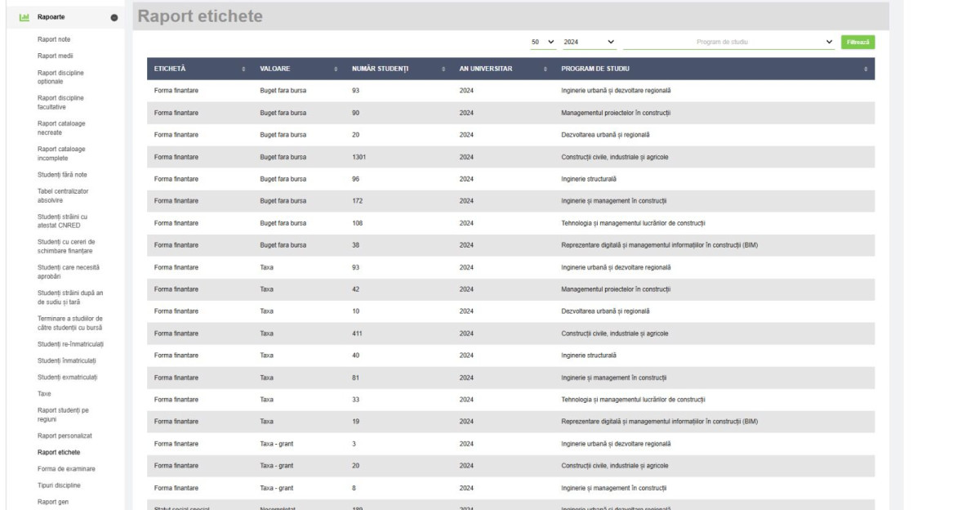This screenshot has height=510, width=980.
Task: Click the student count 33 cell
Action: (355, 400)
